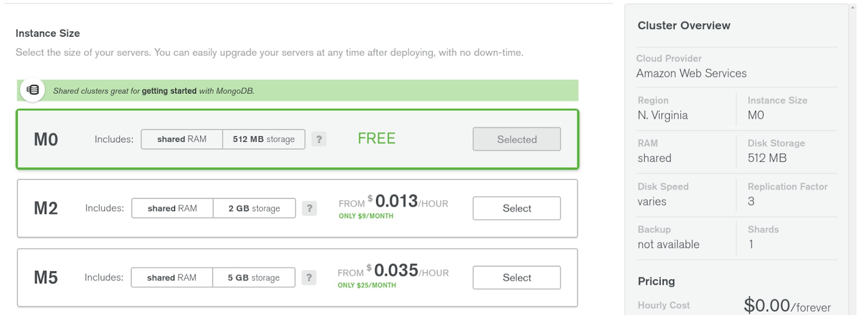Click the M0 tier name label

[46, 140]
